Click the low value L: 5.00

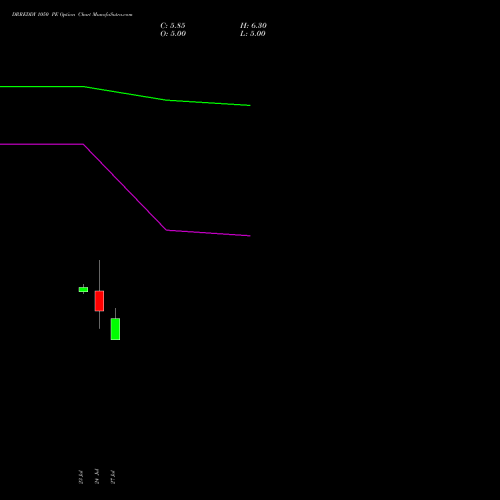coord(253,34)
